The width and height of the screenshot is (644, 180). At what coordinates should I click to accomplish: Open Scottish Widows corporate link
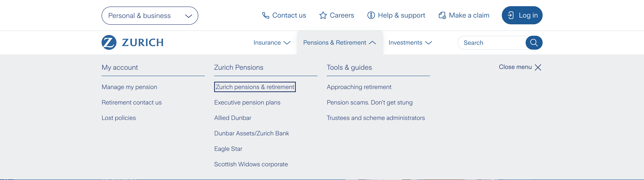point(251,164)
